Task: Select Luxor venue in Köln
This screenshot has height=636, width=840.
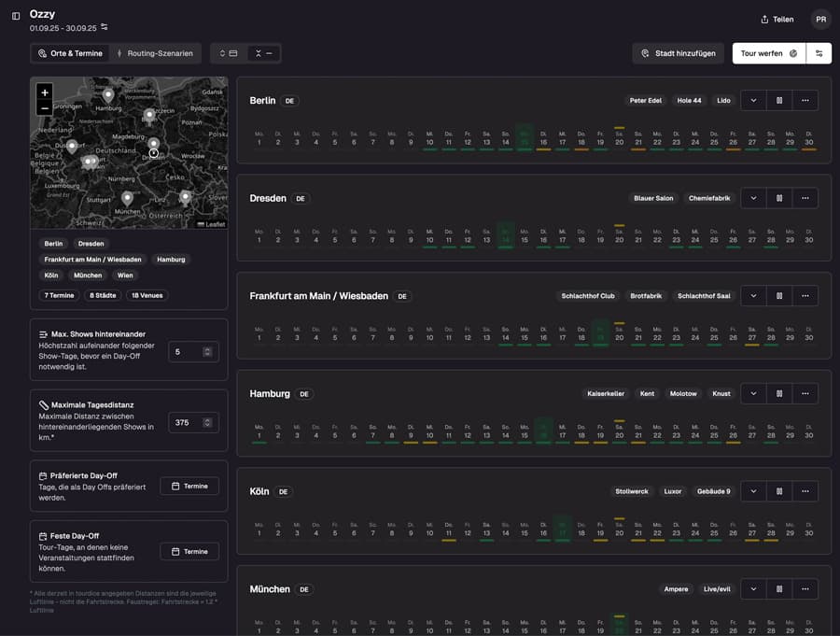Action: pos(673,491)
